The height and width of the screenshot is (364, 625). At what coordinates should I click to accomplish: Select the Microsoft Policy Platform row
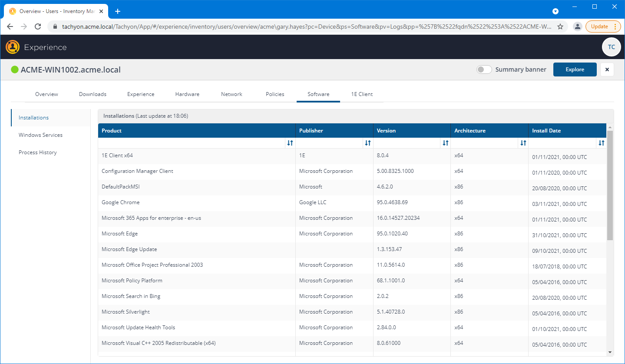[x=352, y=281]
